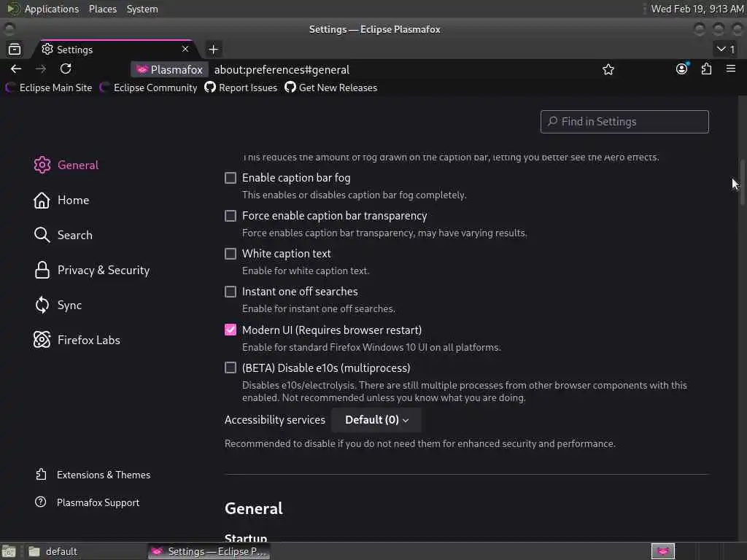This screenshot has height=560, width=747.
Task: Bookmark this page with star icon
Action: [x=608, y=69]
